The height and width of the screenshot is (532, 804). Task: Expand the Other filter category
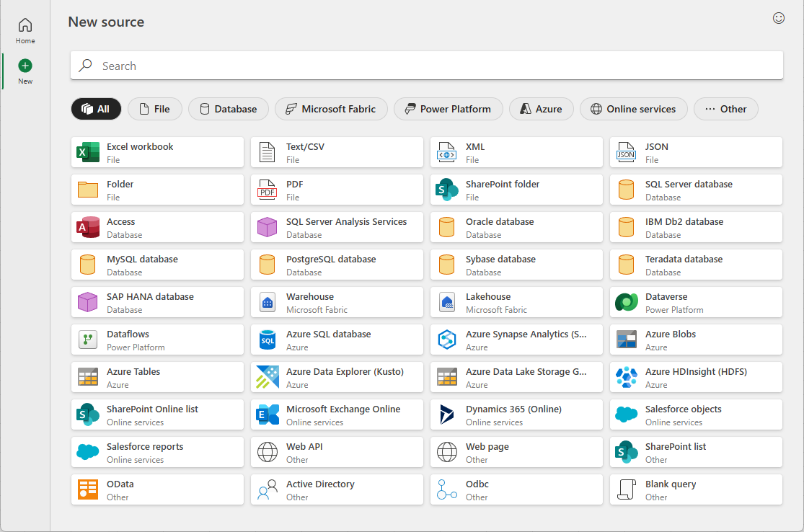pyautogui.click(x=725, y=109)
